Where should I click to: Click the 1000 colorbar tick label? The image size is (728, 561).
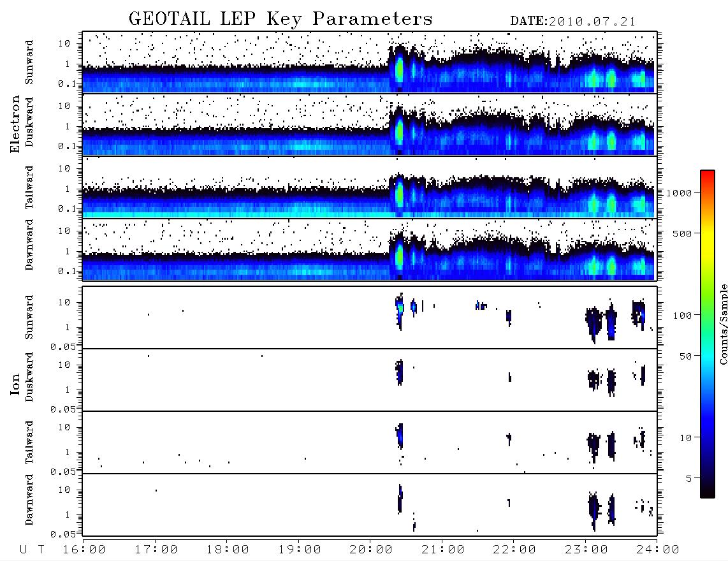click(680, 193)
